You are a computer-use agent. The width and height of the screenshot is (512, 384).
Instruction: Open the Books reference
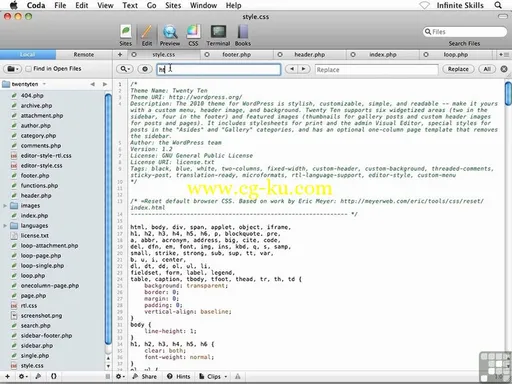pos(243,35)
